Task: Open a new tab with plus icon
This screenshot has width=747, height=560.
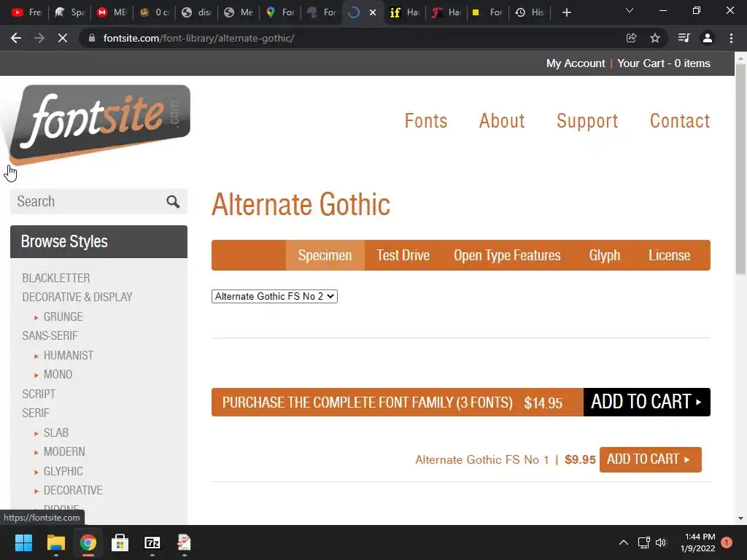Action: (x=566, y=13)
